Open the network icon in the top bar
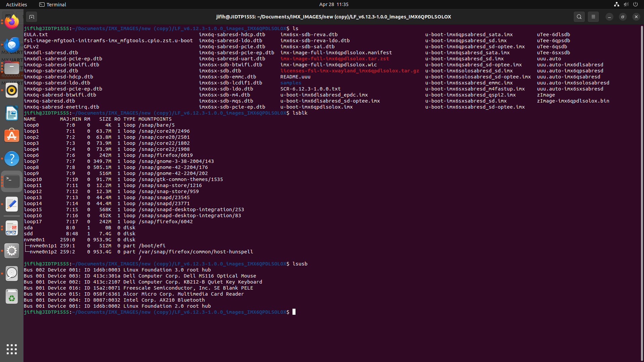This screenshot has height=362, width=644. (x=616, y=4)
